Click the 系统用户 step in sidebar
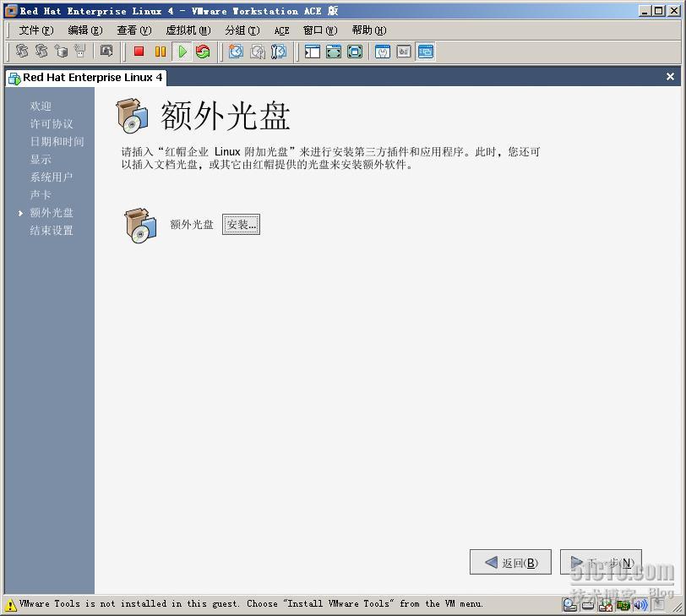686x616 pixels. (52, 177)
